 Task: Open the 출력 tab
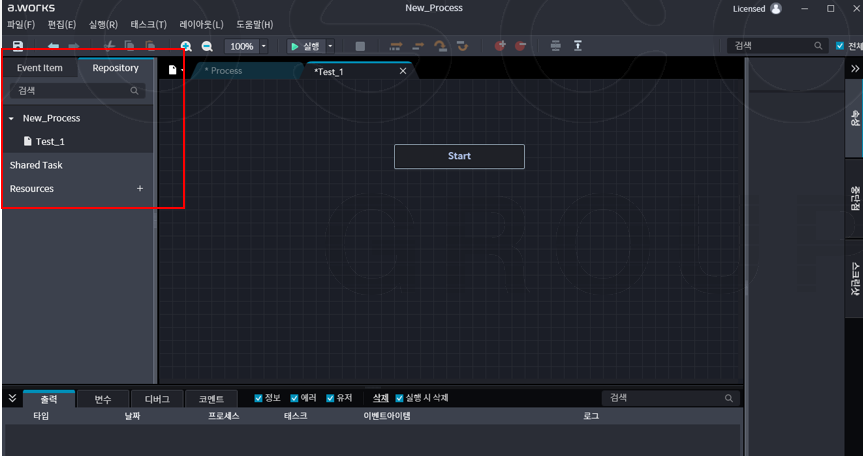pyautogui.click(x=48, y=399)
